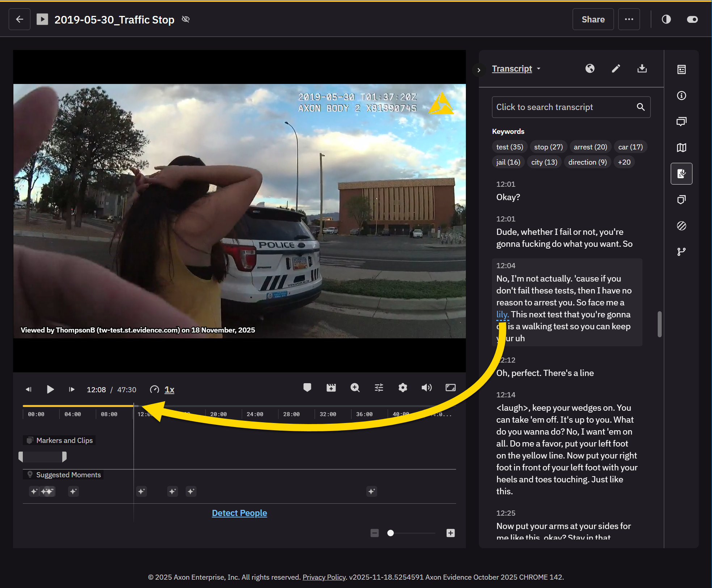
Task: Open the video info panel
Action: [682, 96]
